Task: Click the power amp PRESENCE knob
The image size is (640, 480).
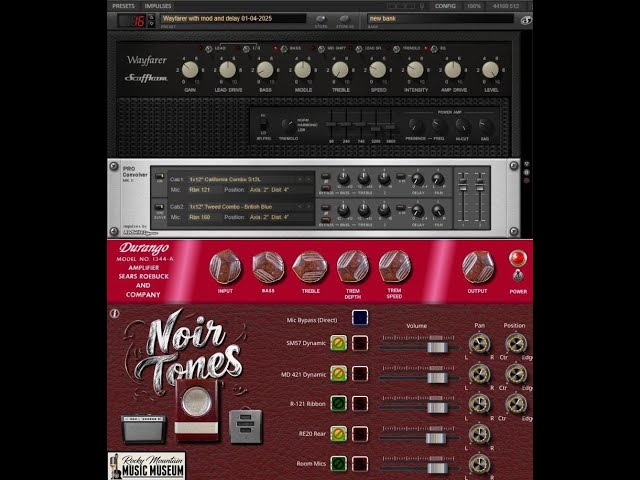Action: [x=415, y=125]
